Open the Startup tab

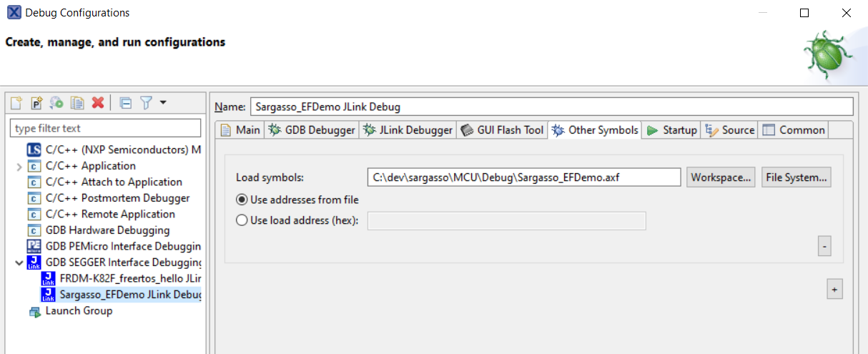click(x=672, y=130)
